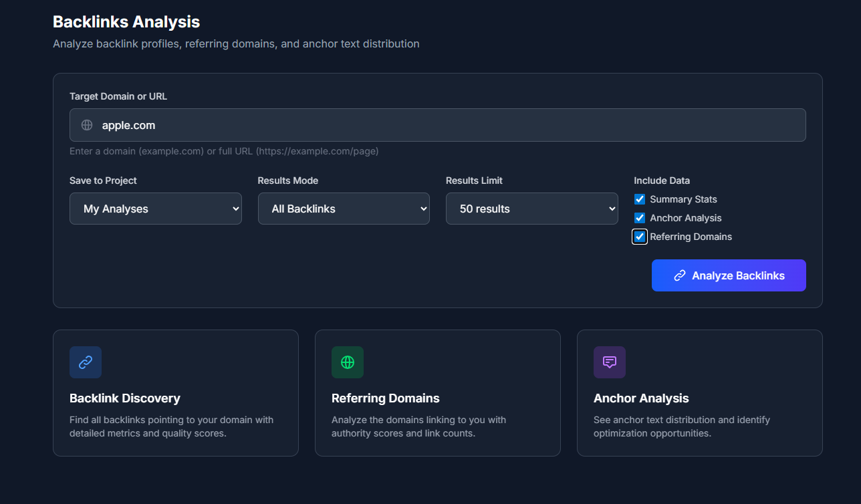The height and width of the screenshot is (504, 861).
Task: Select the Backlink Discovery link icon
Action: pyautogui.click(x=86, y=362)
